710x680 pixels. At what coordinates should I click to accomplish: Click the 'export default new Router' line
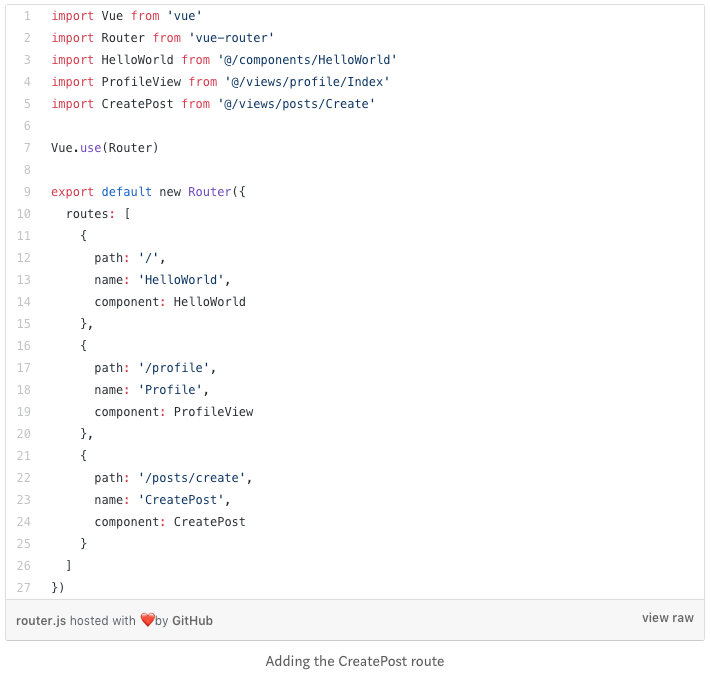(148, 192)
